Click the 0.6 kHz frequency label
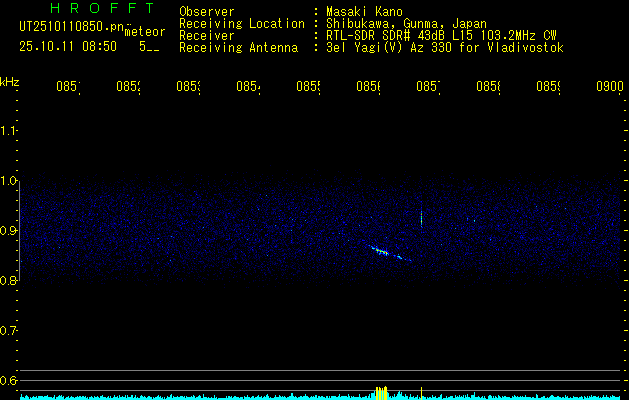Viewport: 629px width, 400px height. pyautogui.click(x=8, y=380)
